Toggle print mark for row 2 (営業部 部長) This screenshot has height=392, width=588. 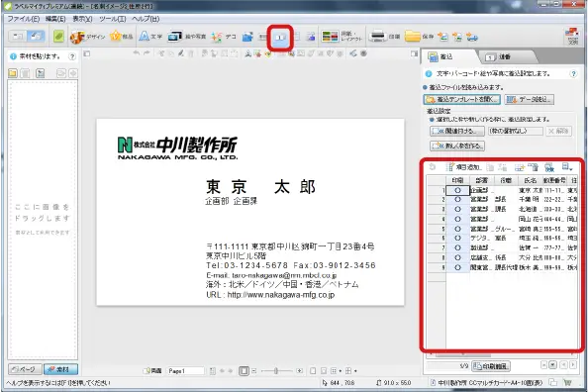point(457,200)
